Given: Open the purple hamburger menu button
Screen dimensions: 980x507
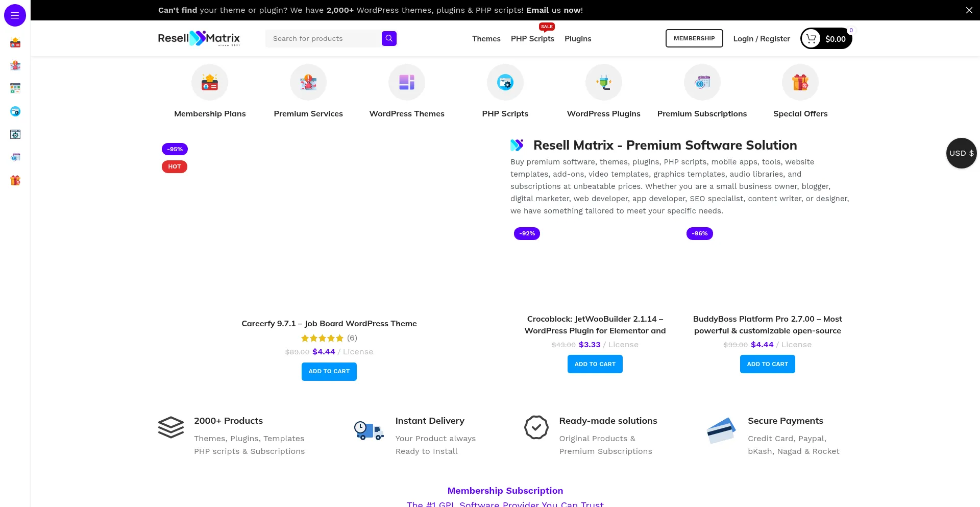Looking at the screenshot, I should click(x=15, y=15).
